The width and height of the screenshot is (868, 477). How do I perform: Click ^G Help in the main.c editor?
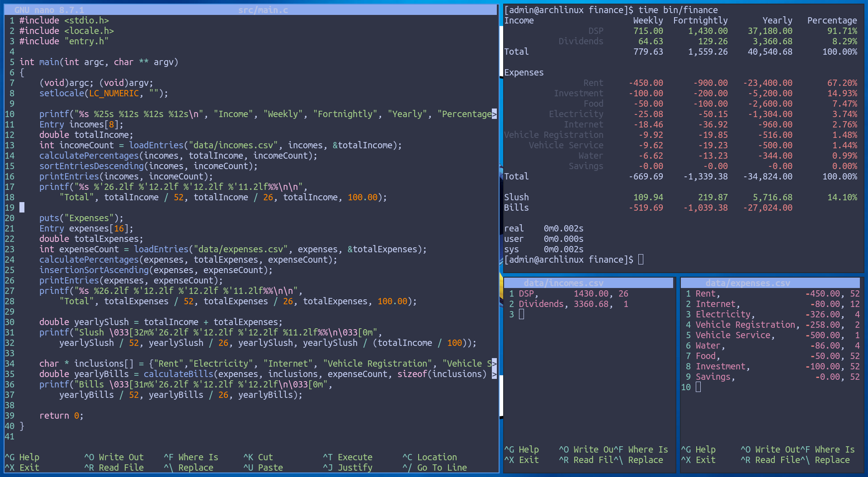pyautogui.click(x=22, y=457)
